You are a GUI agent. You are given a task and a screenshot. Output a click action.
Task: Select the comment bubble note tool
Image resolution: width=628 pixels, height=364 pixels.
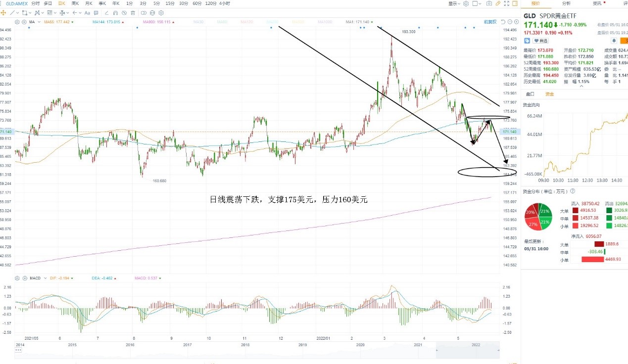point(96,13)
